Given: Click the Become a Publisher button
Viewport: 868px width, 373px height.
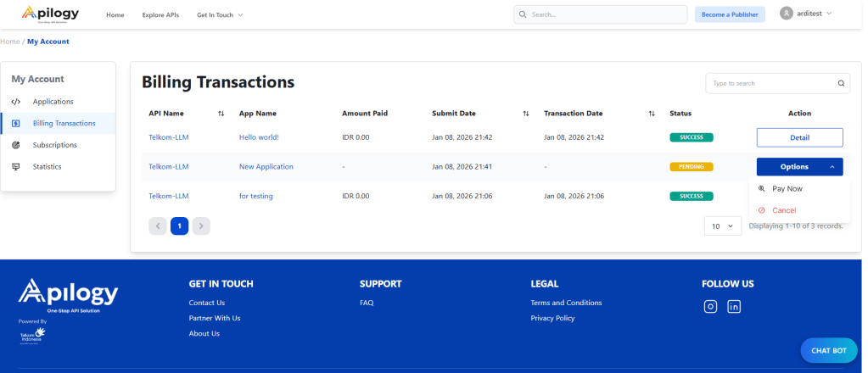Looking at the screenshot, I should point(730,14).
